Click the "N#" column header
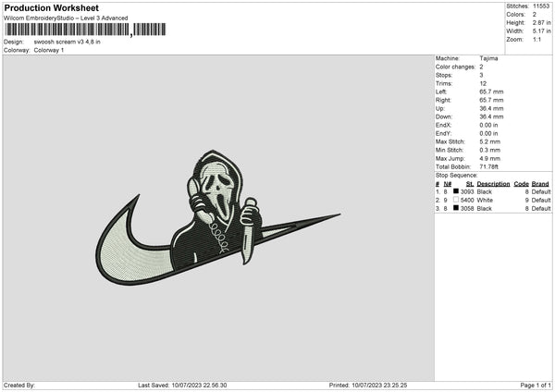The image size is (555, 392). pos(448,184)
